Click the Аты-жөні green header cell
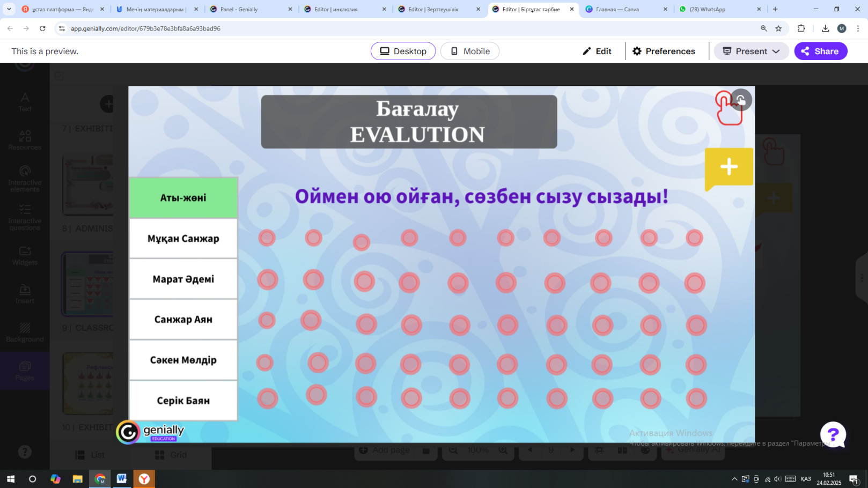The image size is (868, 488). coord(183,197)
